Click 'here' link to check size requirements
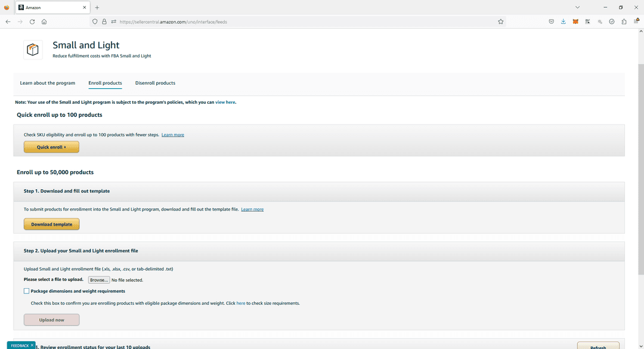 [x=241, y=304]
